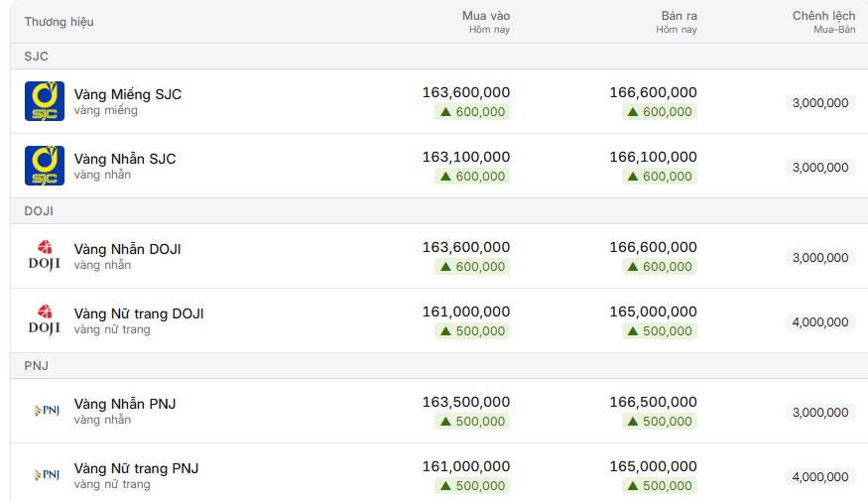Click the 500,000 sell change badge for Vàng Nữ trang DOJI
Viewport: 868px width, 501px height.
(x=660, y=331)
